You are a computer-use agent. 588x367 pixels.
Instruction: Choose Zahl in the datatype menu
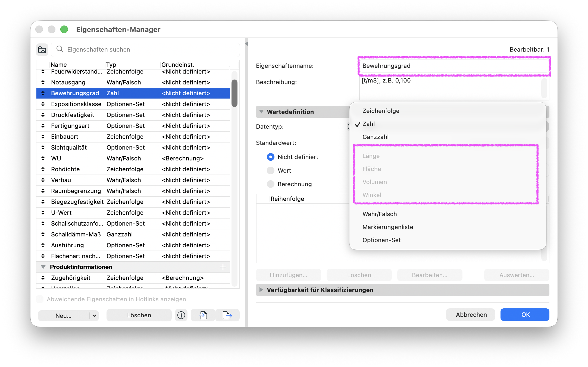pos(447,124)
